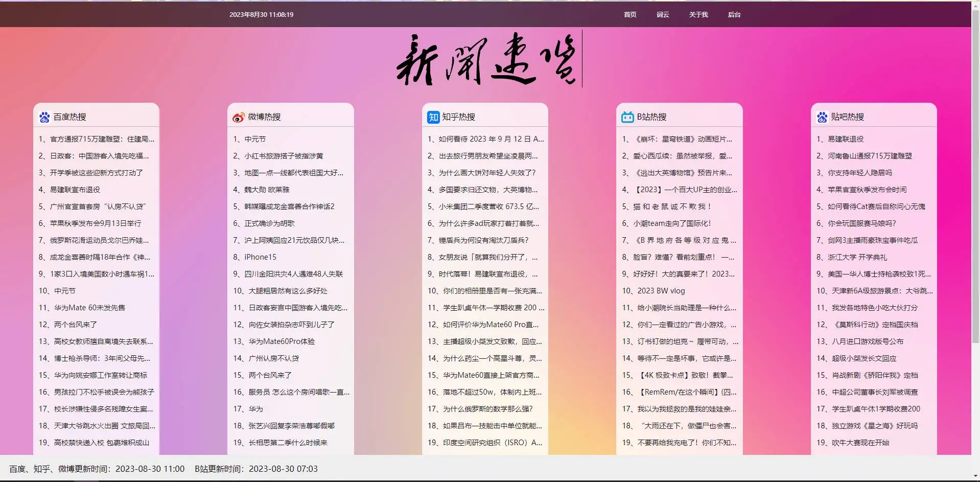Open Bilibili item 小潮team走向了国际化
The height and width of the screenshot is (482, 980).
coord(666,223)
